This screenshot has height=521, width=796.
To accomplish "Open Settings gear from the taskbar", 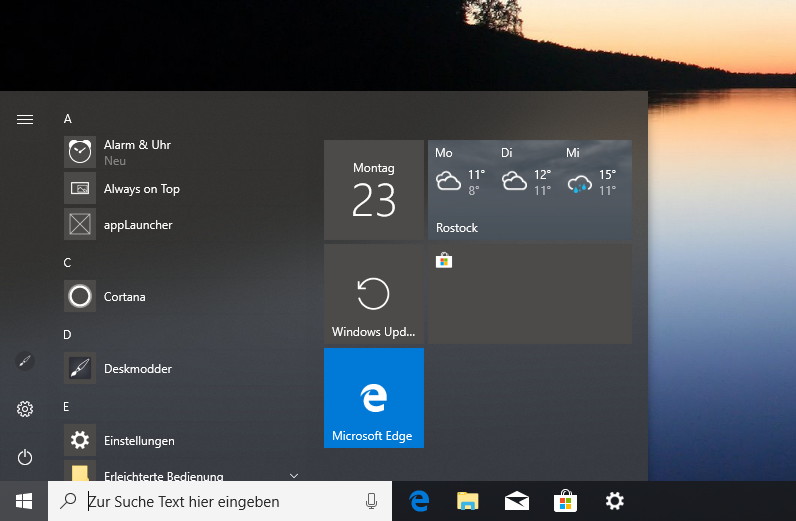I will tap(614, 501).
